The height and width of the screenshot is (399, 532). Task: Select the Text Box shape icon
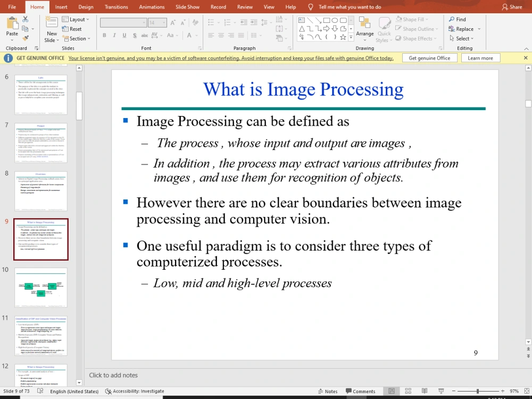coord(301,20)
